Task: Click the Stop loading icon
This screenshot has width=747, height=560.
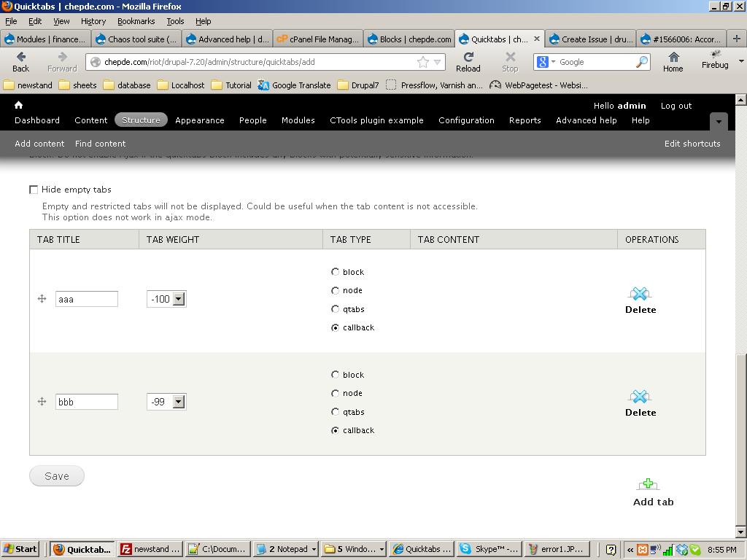Action: tap(510, 62)
